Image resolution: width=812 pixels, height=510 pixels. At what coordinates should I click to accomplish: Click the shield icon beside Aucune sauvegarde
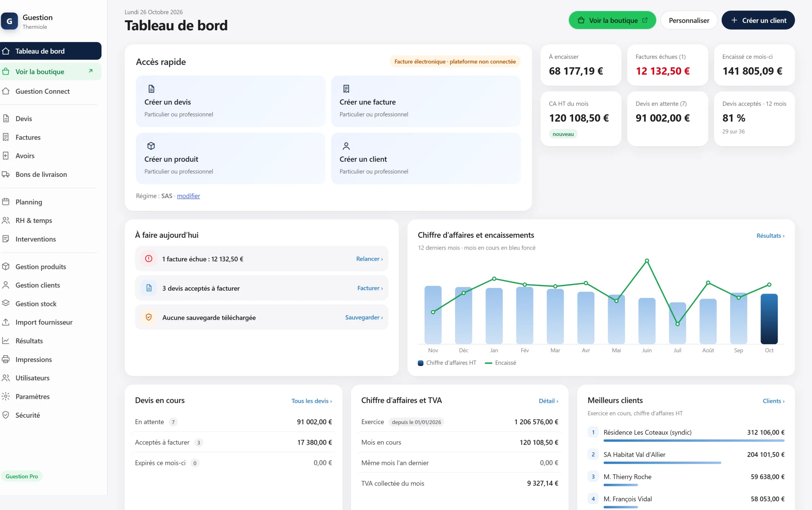(x=149, y=317)
